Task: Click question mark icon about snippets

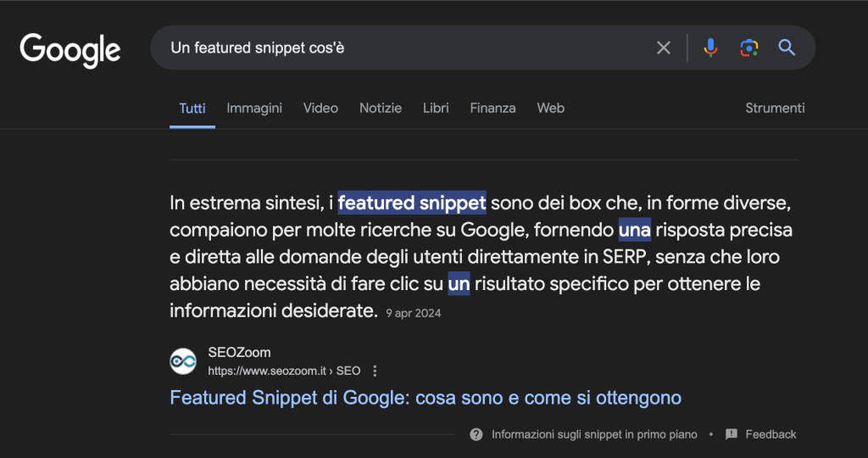Action: [x=476, y=434]
